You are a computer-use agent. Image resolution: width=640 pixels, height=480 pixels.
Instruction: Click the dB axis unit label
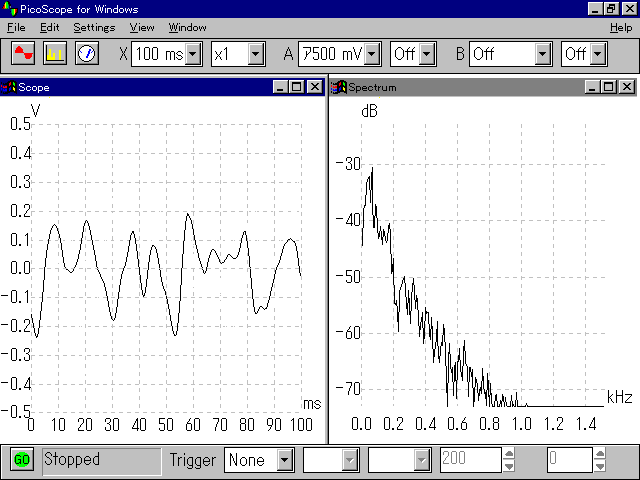(x=369, y=111)
